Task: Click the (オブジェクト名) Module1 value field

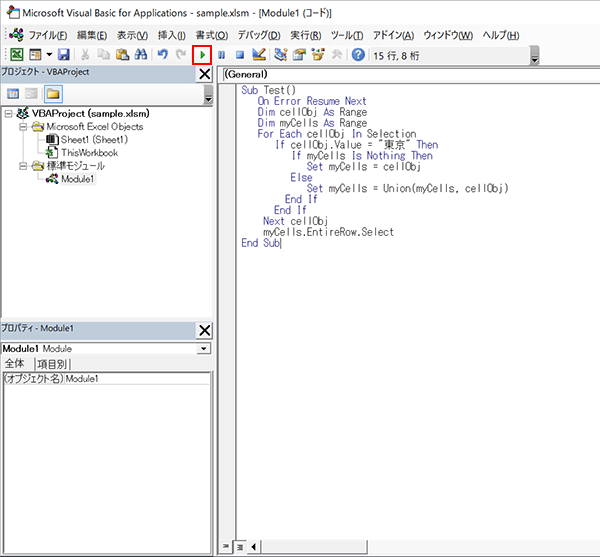Action: tap(137, 379)
